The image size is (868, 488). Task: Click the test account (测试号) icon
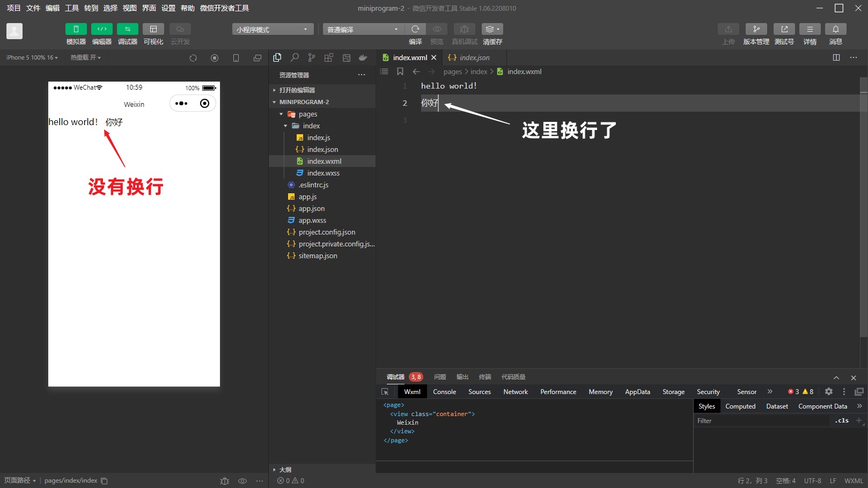[784, 29]
